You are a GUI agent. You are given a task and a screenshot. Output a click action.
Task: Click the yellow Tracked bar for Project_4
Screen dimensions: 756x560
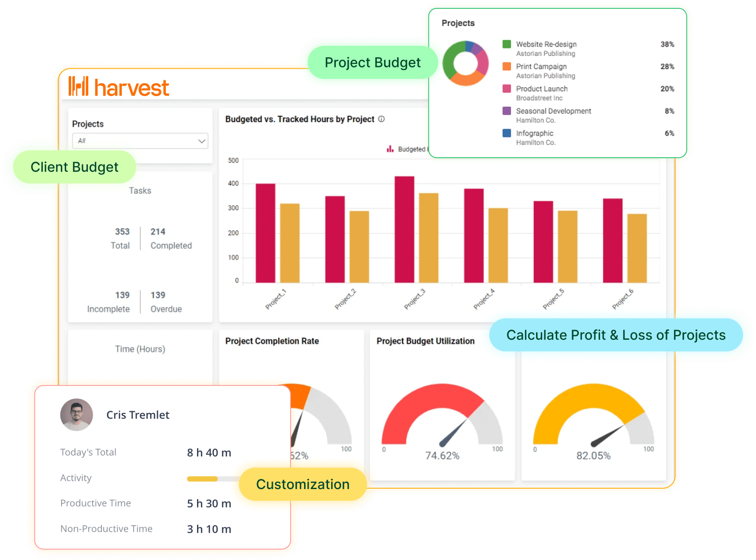click(498, 245)
